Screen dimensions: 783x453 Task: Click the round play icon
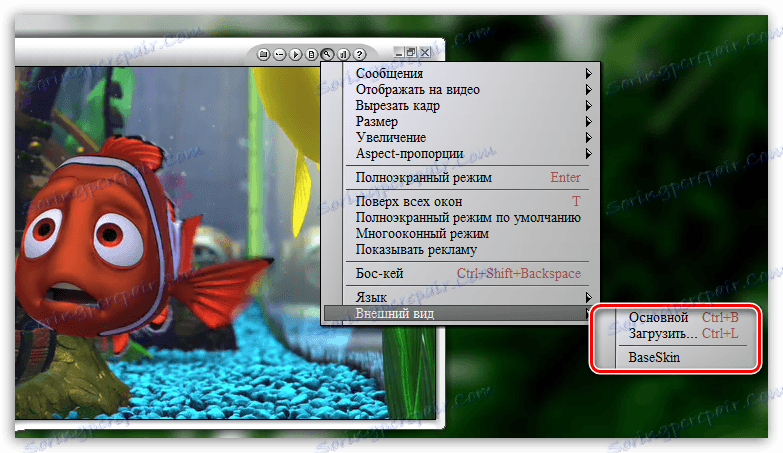(296, 54)
